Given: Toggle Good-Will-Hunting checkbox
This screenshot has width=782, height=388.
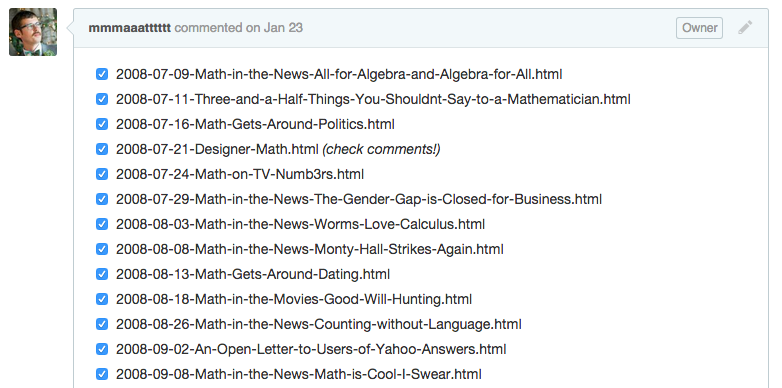Looking at the screenshot, I should coord(102,299).
